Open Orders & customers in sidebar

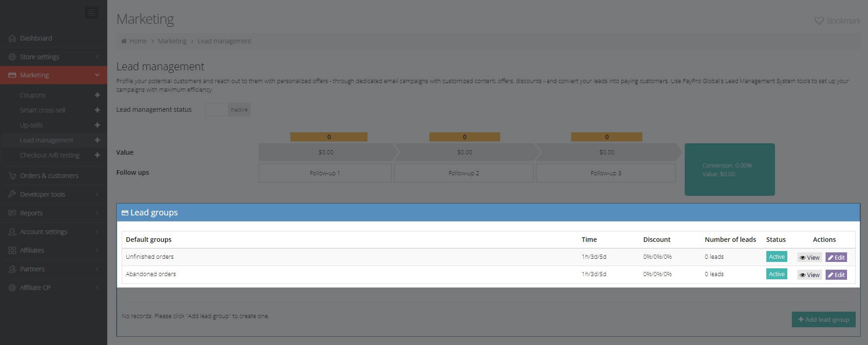49,176
